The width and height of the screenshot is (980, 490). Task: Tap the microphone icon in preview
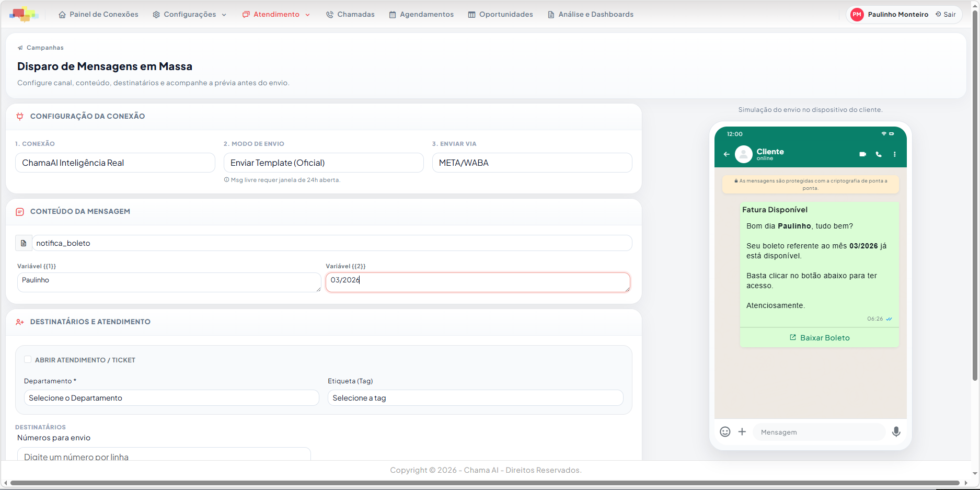click(x=896, y=431)
